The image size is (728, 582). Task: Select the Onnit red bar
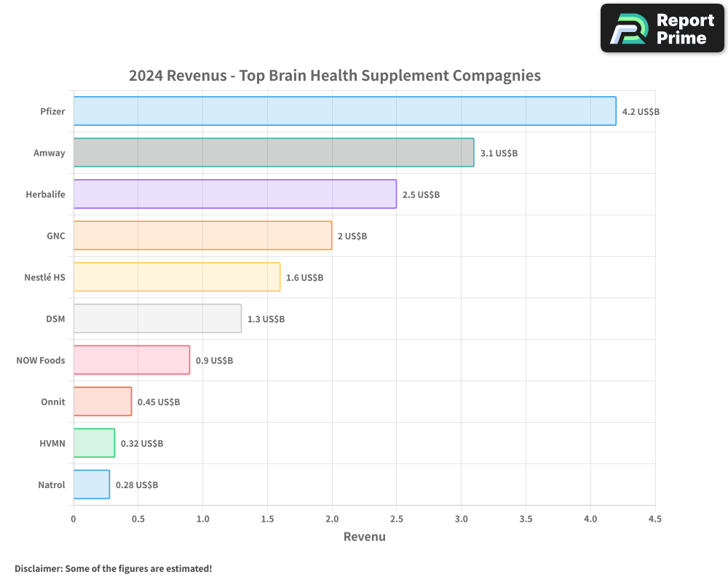click(x=102, y=402)
